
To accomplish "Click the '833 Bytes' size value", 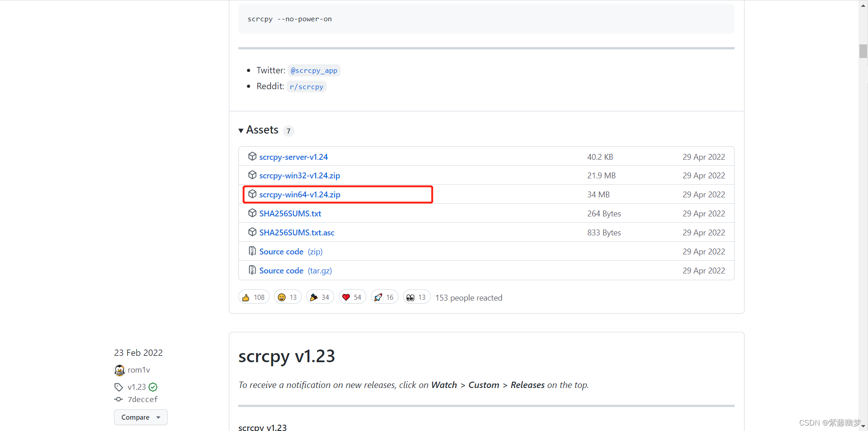I will point(604,233).
